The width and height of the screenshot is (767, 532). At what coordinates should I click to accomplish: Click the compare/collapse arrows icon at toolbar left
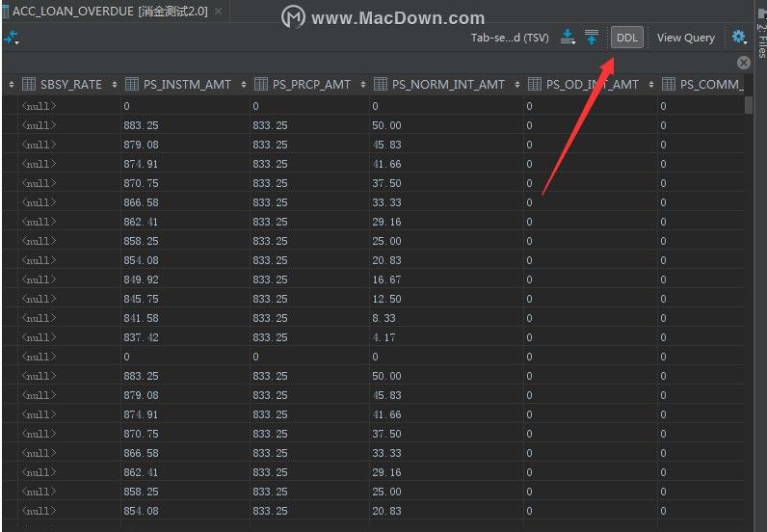pyautogui.click(x=12, y=38)
